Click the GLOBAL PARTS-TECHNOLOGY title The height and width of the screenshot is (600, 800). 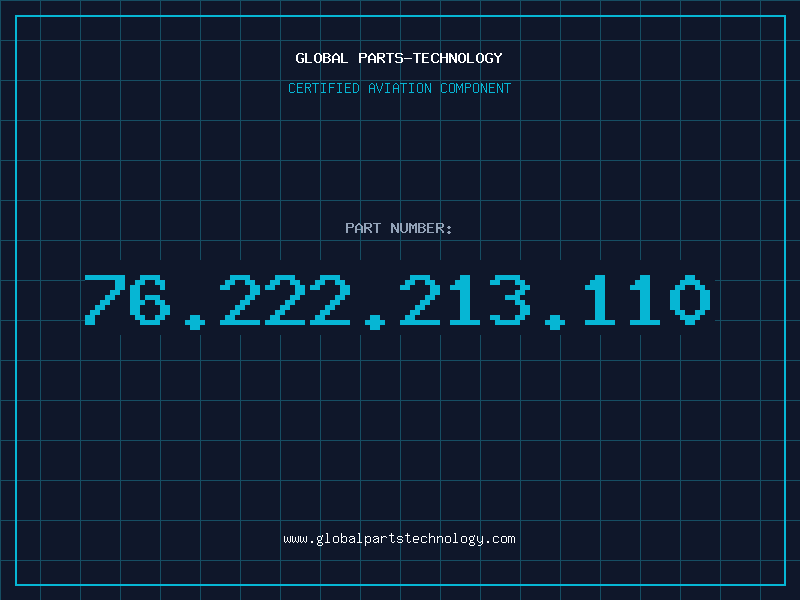click(x=399, y=58)
